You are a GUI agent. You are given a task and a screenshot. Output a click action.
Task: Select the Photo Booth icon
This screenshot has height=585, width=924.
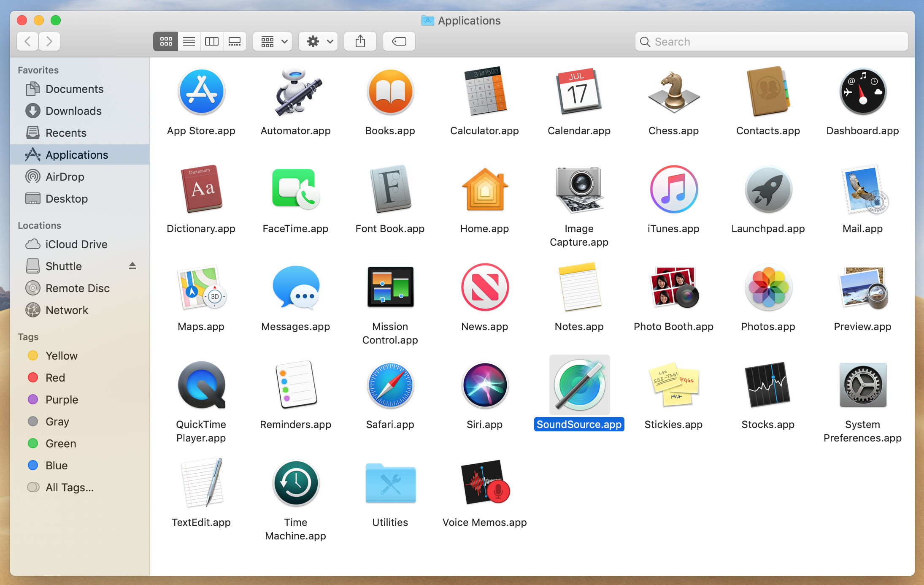click(x=674, y=287)
